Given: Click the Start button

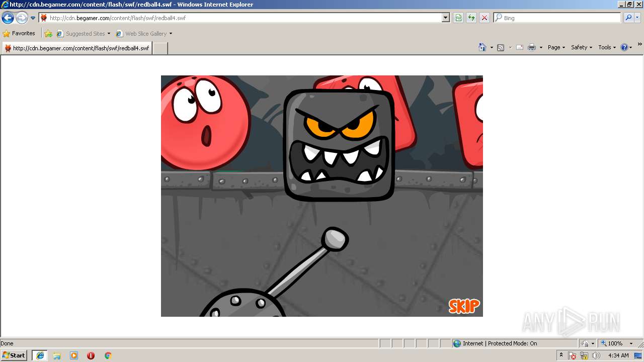Looking at the screenshot, I should [14, 355].
